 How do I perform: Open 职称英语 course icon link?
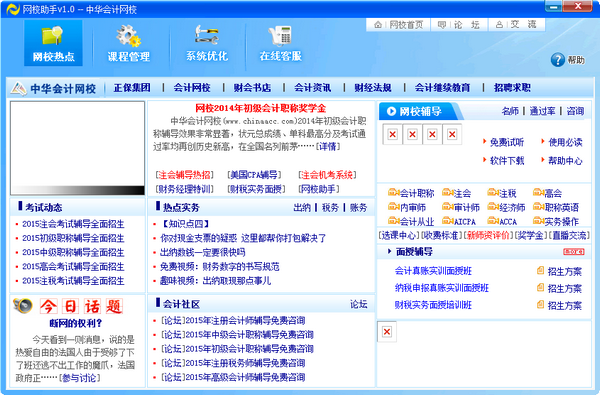556,207
